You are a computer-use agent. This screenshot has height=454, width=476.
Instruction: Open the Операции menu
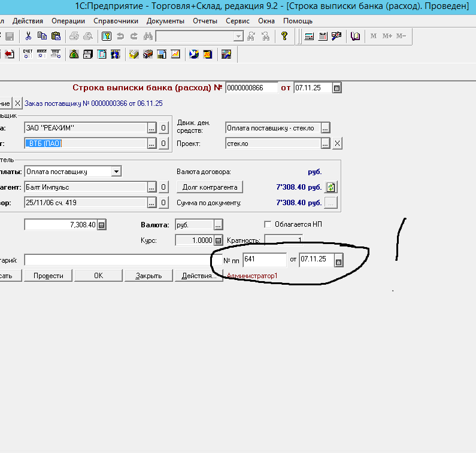[68, 21]
